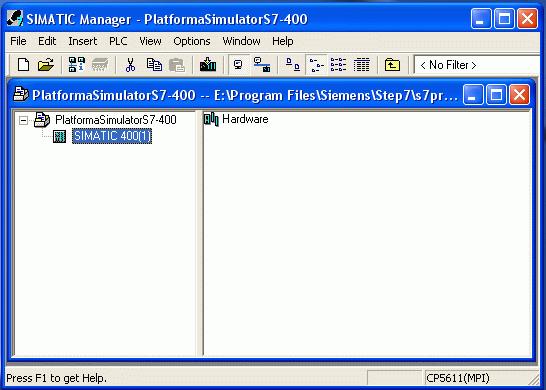Click the Accessible Nodes toolbar icon
Viewport: 546px width, 390px height.
pos(76,65)
